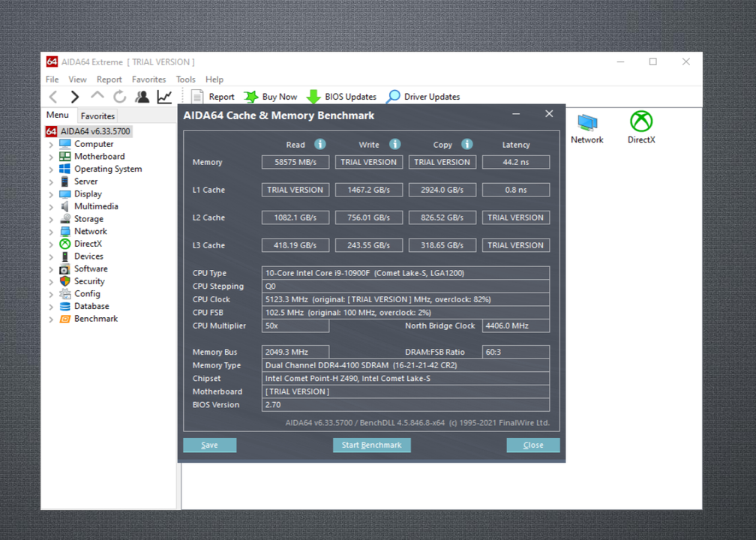Click the Motherboard category icon
Image resolution: width=756 pixels, height=540 pixels.
[x=66, y=156]
